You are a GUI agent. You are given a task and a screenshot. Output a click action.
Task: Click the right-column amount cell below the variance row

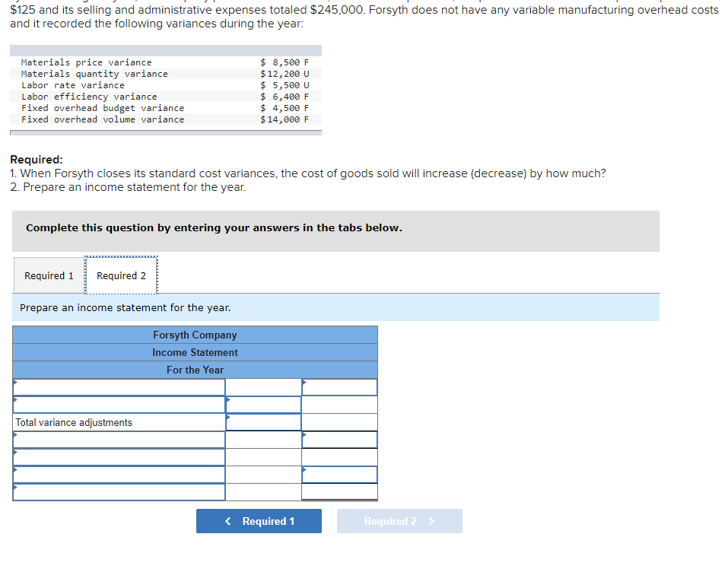(339, 439)
